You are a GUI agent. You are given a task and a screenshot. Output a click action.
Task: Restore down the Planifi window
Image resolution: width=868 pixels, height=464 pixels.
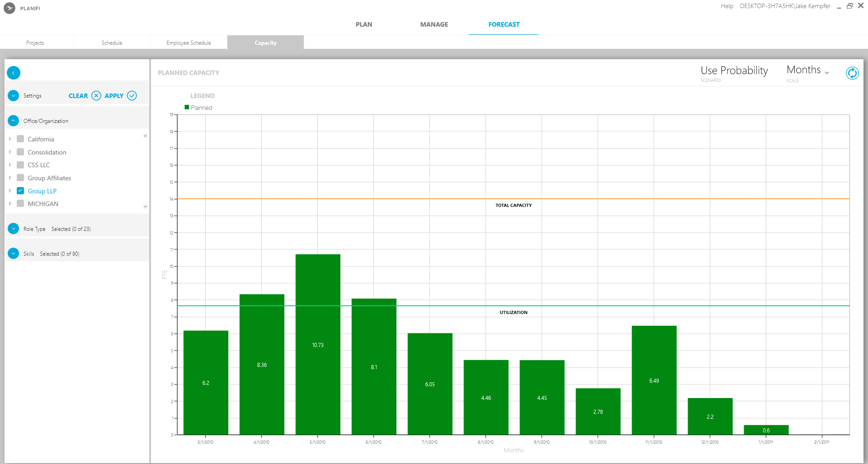click(850, 6)
